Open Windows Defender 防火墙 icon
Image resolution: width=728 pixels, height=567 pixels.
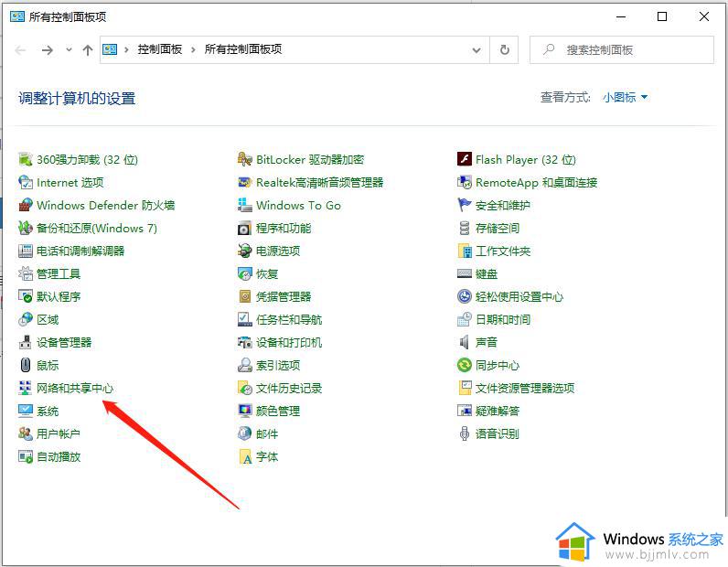[25, 205]
